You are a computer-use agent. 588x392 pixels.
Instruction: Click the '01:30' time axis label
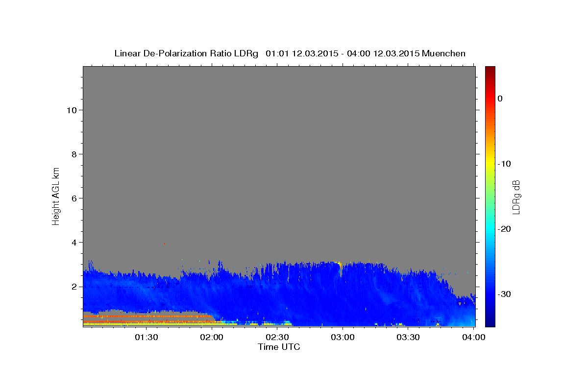(146, 337)
